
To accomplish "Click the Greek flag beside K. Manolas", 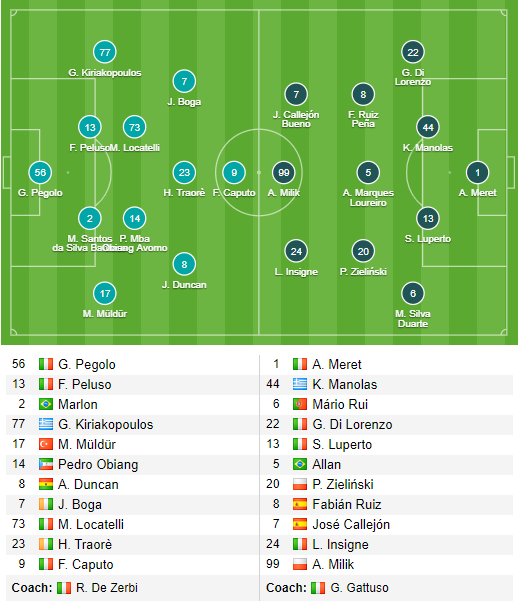I will point(300,384).
